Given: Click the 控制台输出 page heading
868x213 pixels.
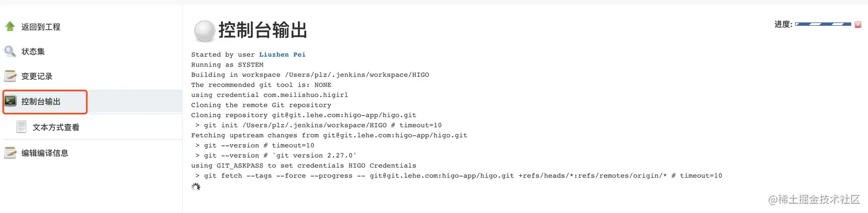Looking at the screenshot, I should tap(262, 30).
